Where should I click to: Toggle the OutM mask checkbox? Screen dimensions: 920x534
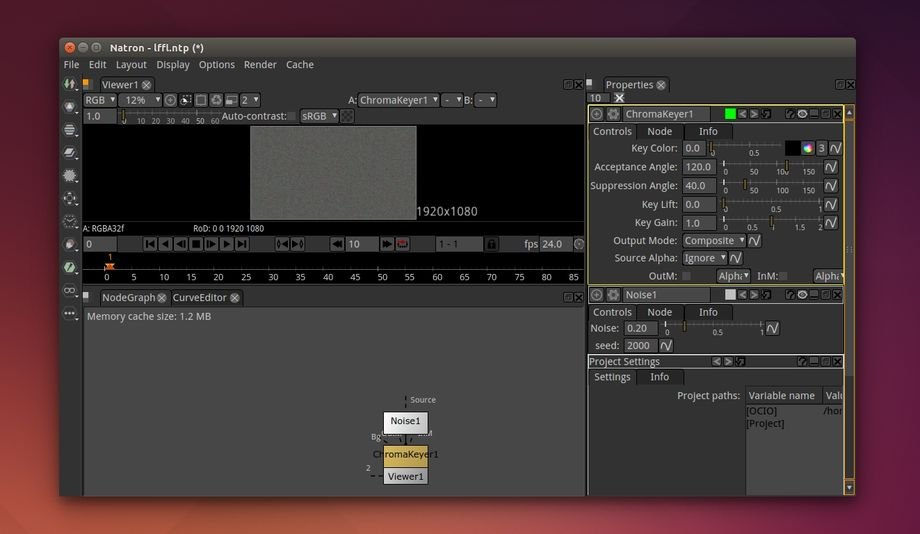click(x=686, y=276)
